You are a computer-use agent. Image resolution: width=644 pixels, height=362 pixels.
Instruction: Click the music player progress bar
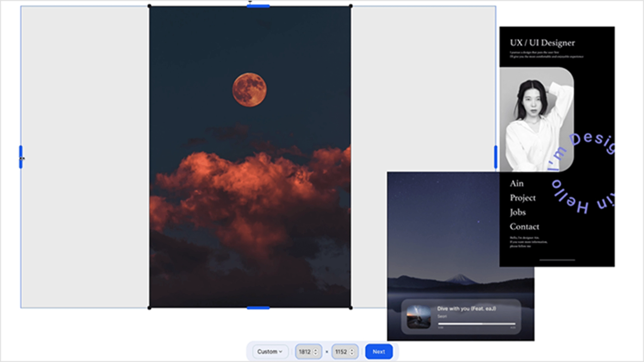[x=476, y=324]
